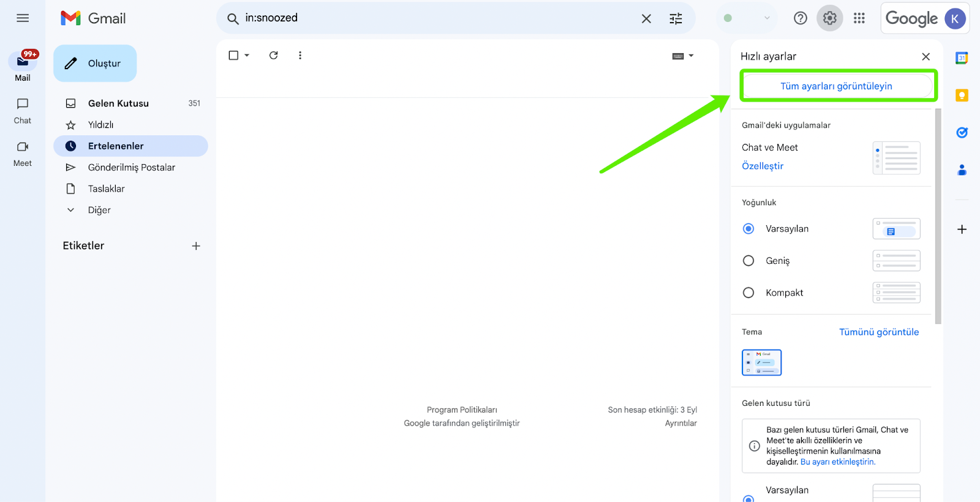Click Özelleştir link
980x502 pixels.
tap(763, 166)
